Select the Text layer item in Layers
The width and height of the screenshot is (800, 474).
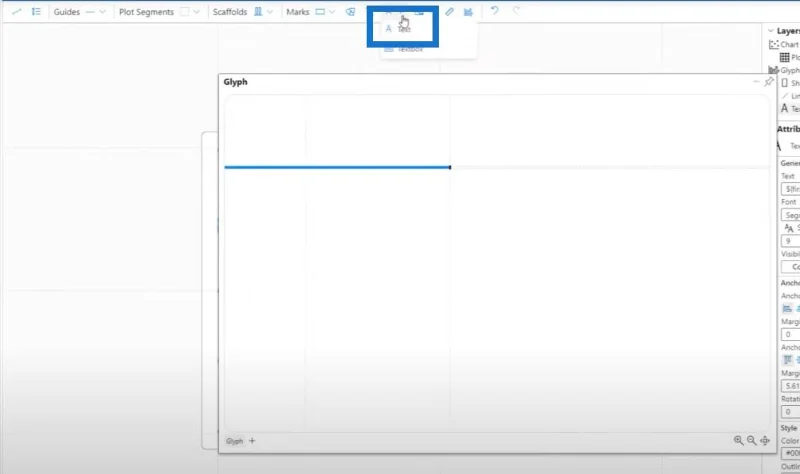[790, 109]
